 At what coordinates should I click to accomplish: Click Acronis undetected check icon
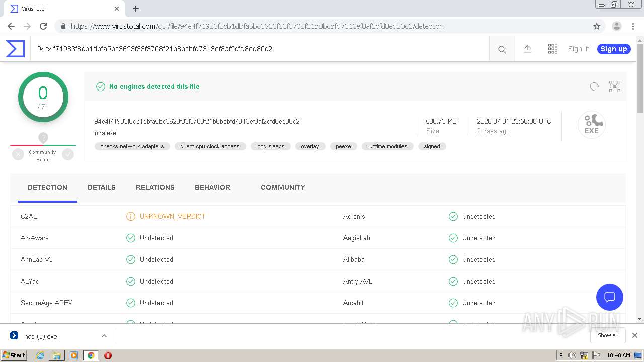453,216
